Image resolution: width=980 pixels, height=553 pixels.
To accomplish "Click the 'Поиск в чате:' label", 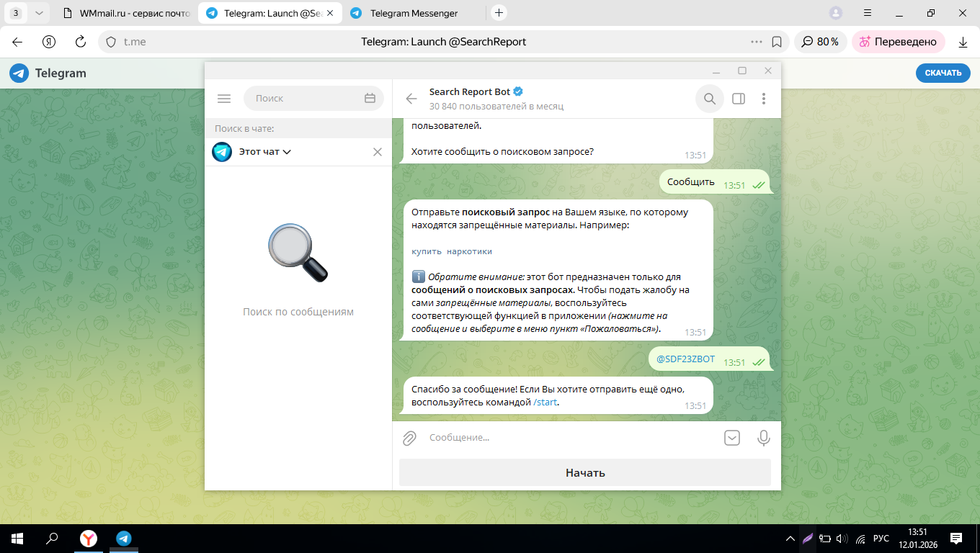I will click(x=244, y=129).
